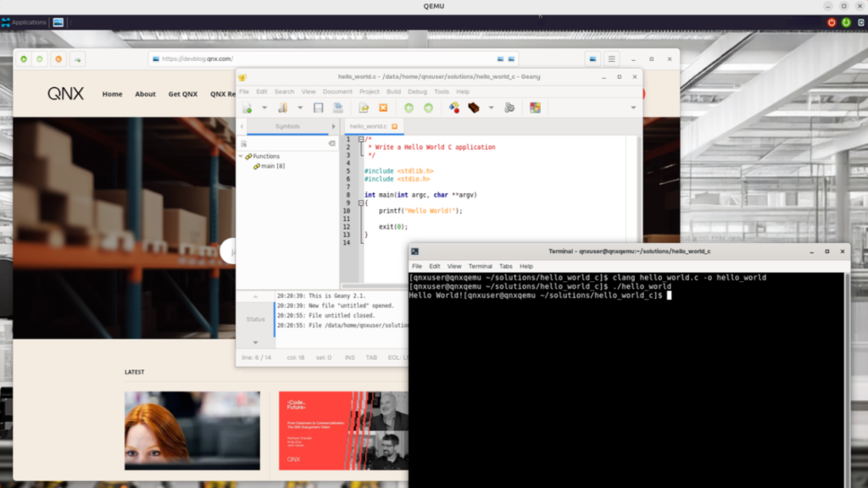The height and width of the screenshot is (488, 868).
Task: Open the Get QNX link
Action: [x=183, y=95]
